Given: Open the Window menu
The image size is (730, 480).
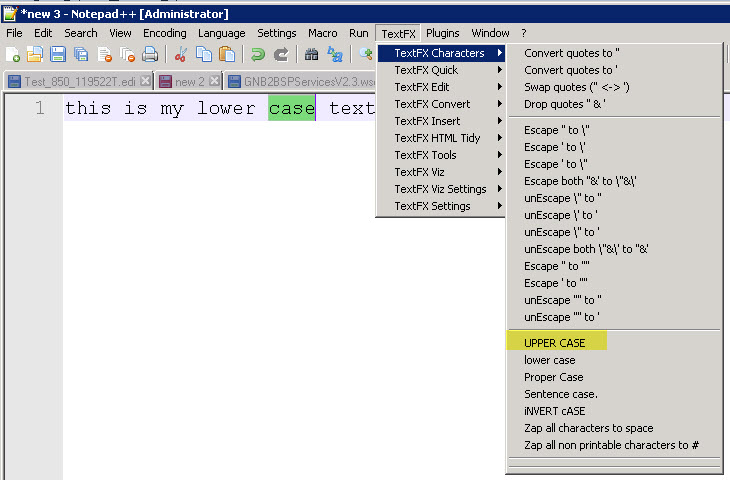Looking at the screenshot, I should pos(490,33).
